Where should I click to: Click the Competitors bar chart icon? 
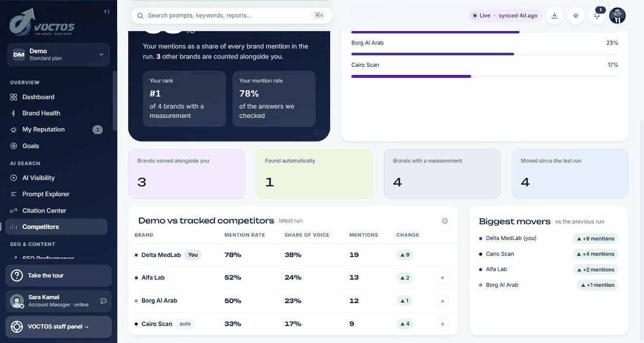pos(13,227)
